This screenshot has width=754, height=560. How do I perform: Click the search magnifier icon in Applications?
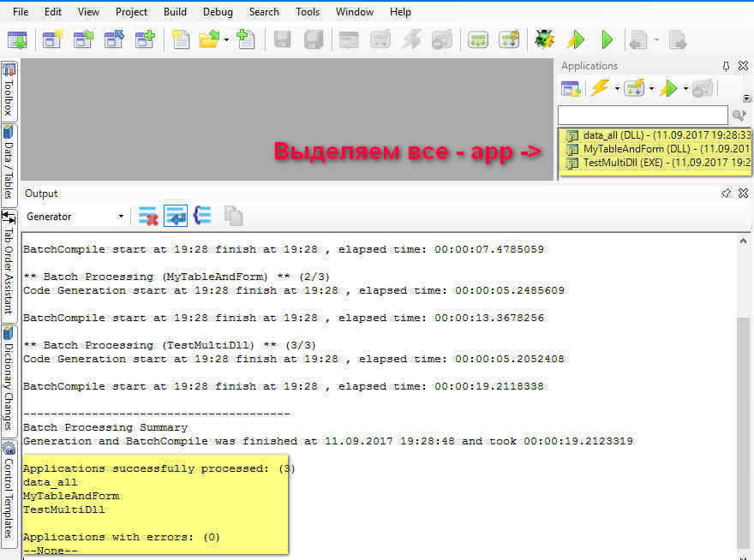[x=739, y=115]
